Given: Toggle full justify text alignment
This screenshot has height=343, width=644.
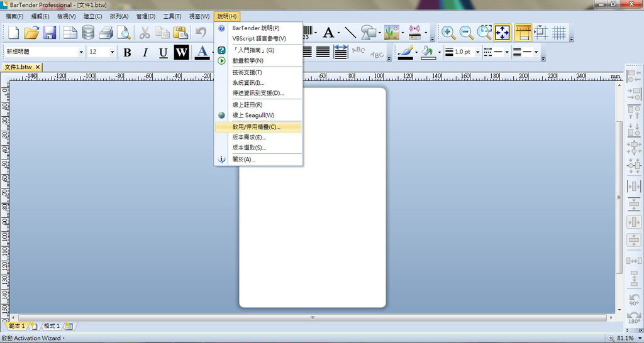Looking at the screenshot, I should (x=323, y=52).
